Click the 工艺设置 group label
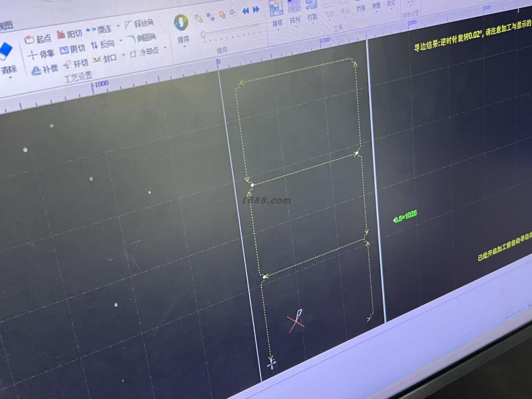This screenshot has width=532, height=399. [x=78, y=77]
